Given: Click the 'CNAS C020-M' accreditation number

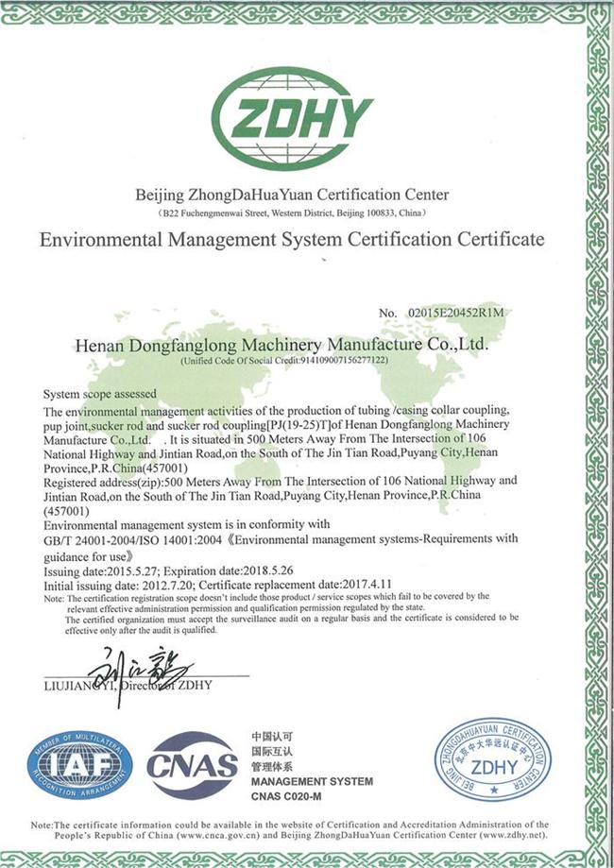Looking at the screenshot, I should point(285,796).
